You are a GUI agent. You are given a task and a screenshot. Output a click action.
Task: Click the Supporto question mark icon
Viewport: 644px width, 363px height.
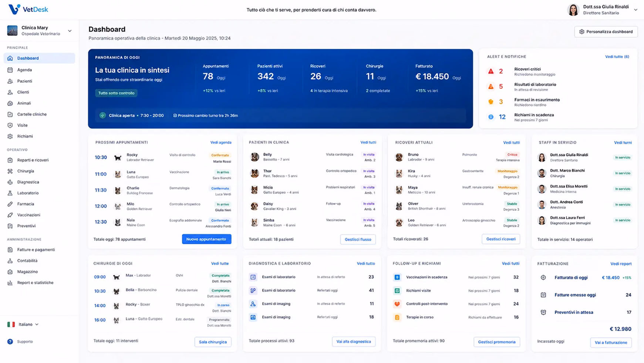10,342
